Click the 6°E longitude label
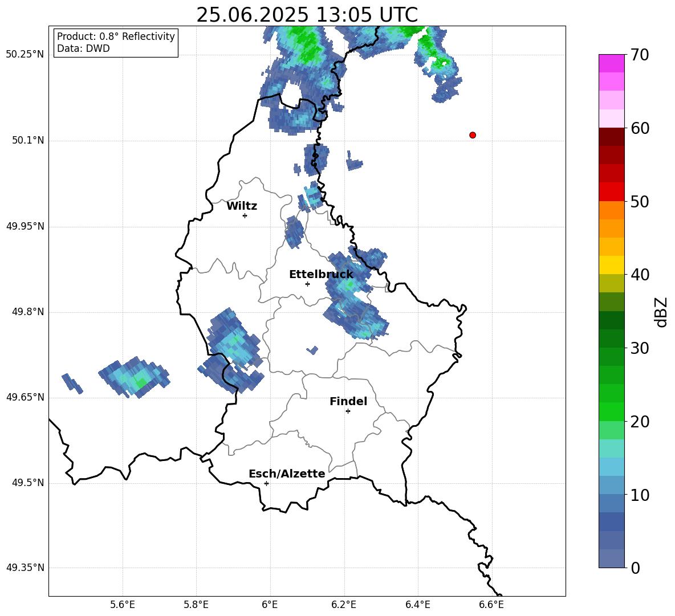Viewport: 675px width, 616px height. [270, 605]
